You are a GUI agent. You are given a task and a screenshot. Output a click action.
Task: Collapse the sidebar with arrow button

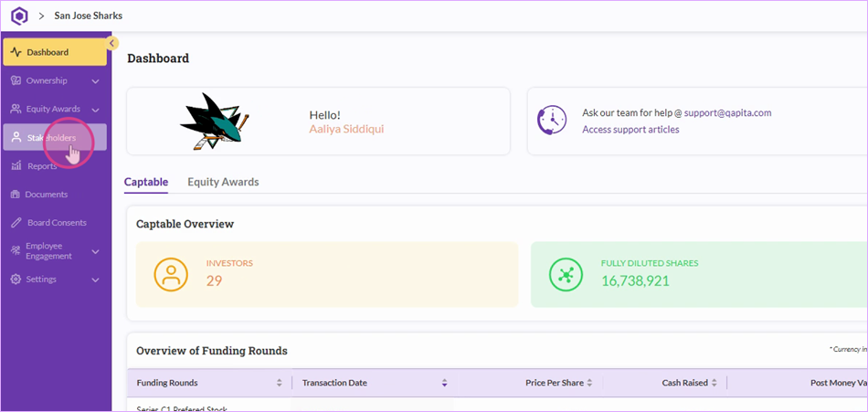tap(111, 43)
